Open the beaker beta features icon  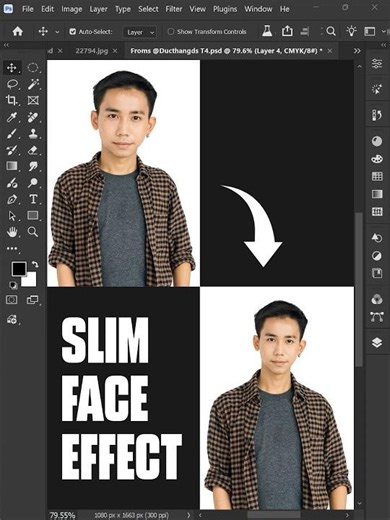(267, 31)
